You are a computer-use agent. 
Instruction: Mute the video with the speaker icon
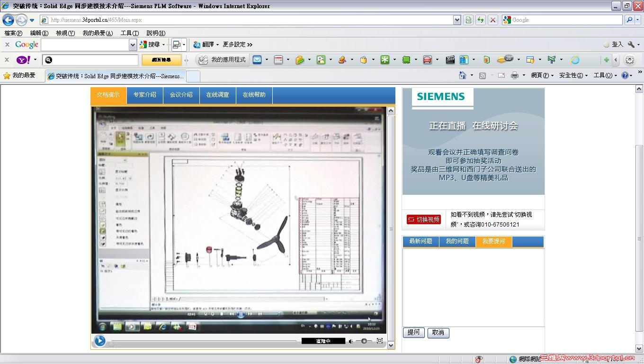pos(351,341)
